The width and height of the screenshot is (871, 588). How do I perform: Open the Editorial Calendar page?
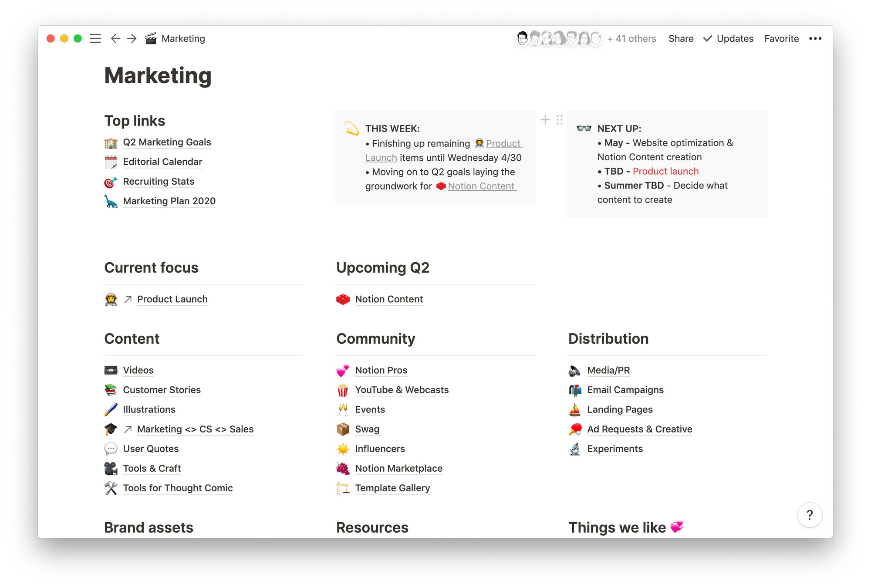(x=162, y=162)
